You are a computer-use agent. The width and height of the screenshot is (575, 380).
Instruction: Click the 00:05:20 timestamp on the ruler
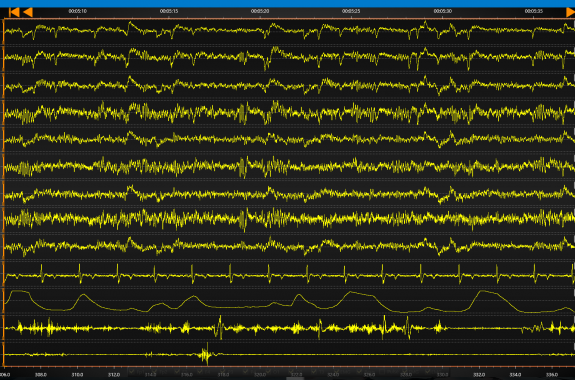260,11
